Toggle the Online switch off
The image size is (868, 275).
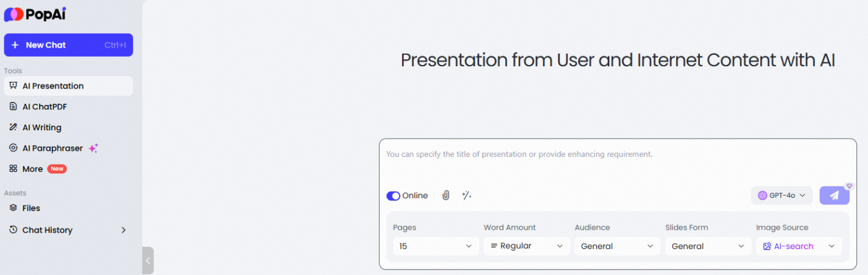click(x=393, y=195)
